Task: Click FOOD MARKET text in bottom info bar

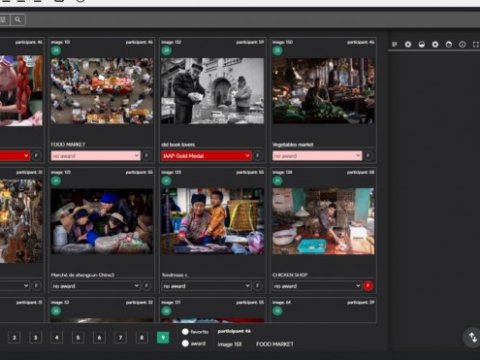Action: (275, 344)
